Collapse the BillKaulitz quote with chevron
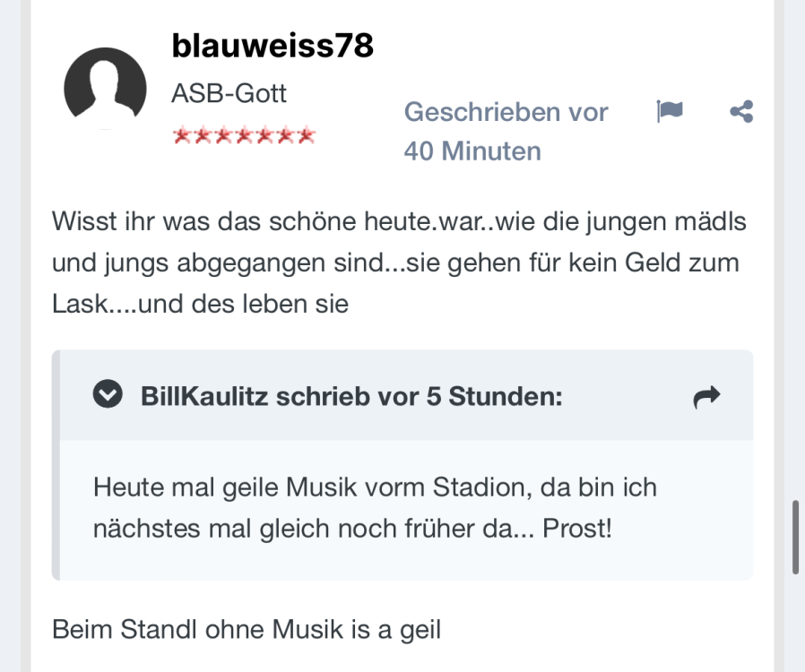The image size is (805, 672). point(108,395)
